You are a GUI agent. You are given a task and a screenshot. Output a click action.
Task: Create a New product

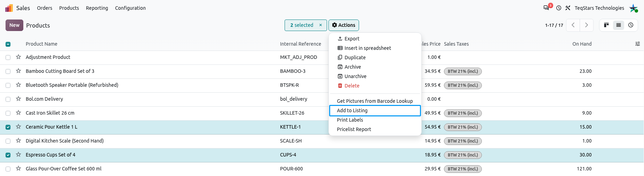tap(14, 25)
